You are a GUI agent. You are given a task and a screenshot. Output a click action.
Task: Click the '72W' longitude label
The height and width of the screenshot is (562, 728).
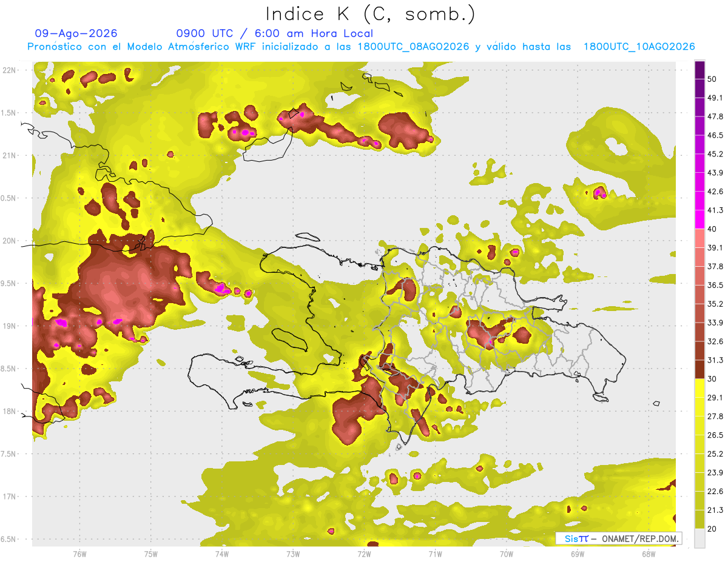point(364,554)
